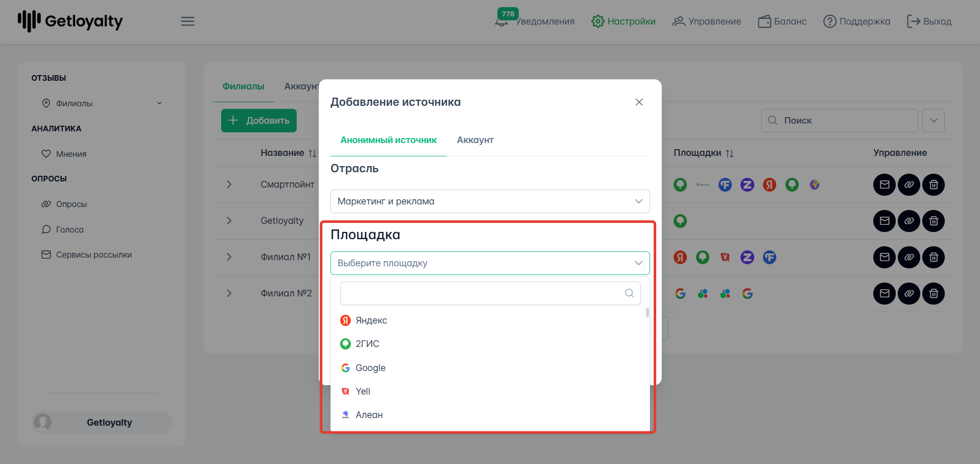Click the Flamp platform icon in Смартпойнт row
Screen dimensions: 980x464
point(725,184)
